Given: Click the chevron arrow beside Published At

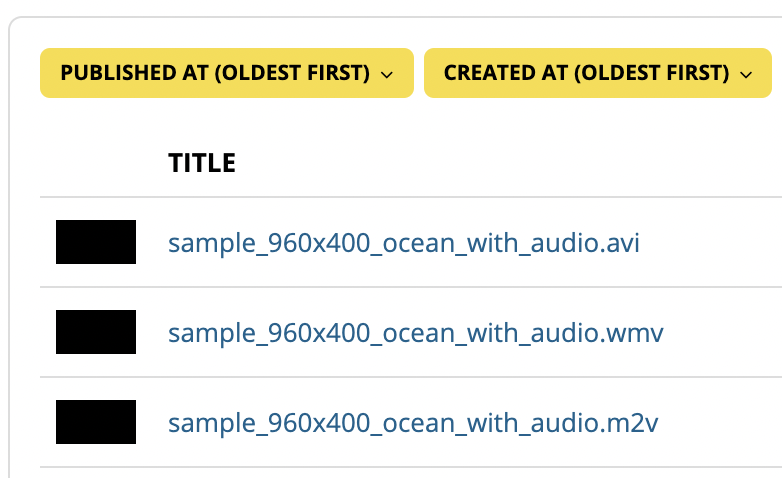Looking at the screenshot, I should [387, 75].
